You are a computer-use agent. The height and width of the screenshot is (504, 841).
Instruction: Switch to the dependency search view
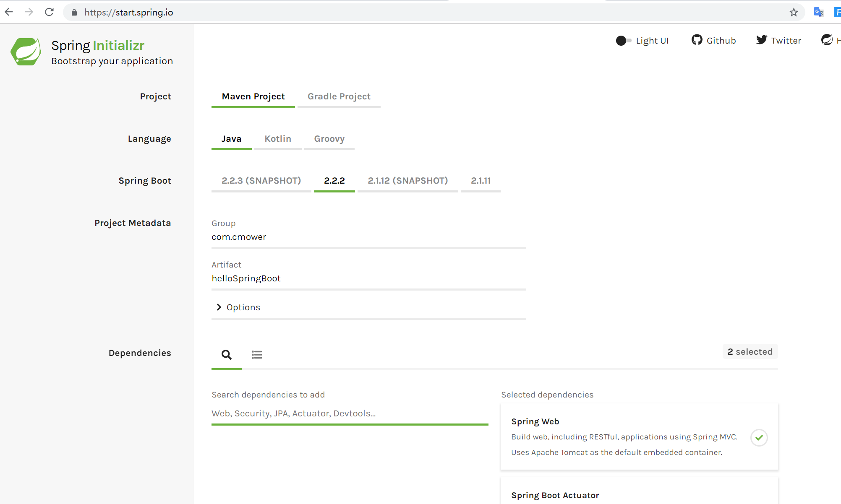coord(227,355)
